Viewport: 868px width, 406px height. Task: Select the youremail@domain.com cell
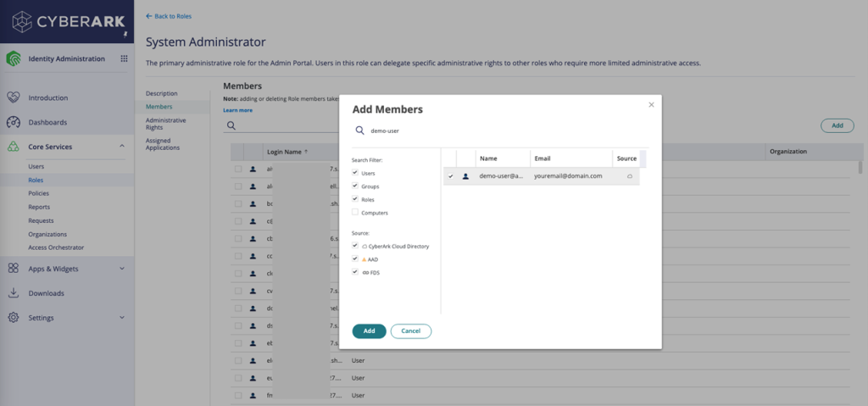[571, 176]
